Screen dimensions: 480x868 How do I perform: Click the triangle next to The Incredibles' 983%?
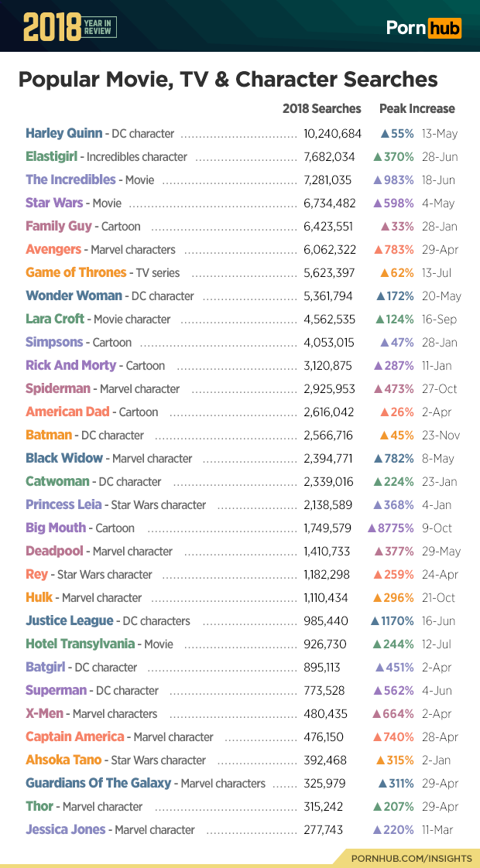tap(378, 180)
